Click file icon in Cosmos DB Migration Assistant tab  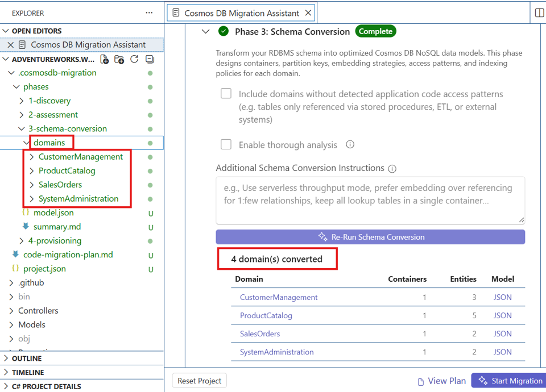coord(176,13)
